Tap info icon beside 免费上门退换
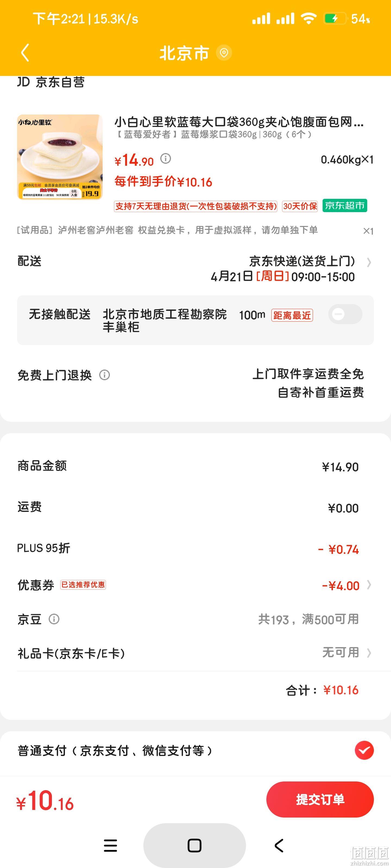 [104, 375]
